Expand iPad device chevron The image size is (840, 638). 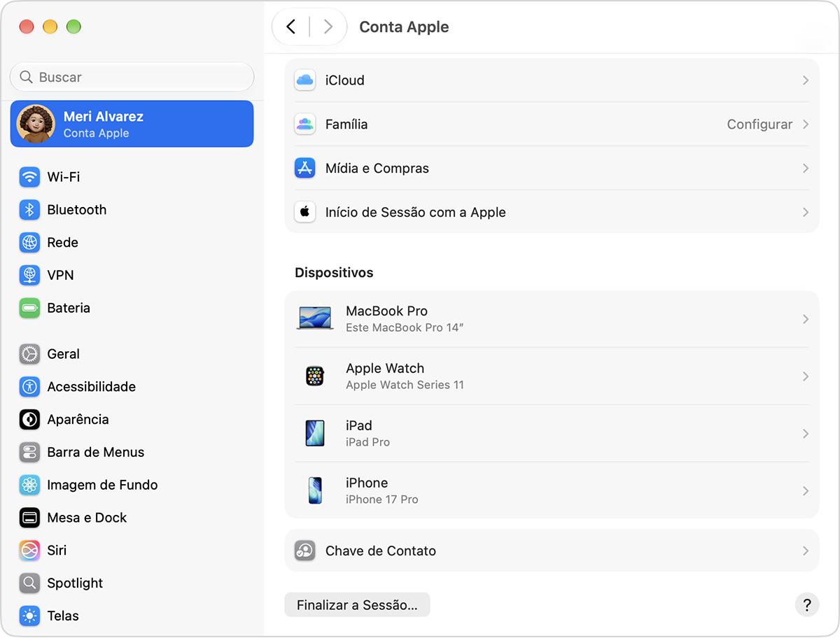[806, 434]
